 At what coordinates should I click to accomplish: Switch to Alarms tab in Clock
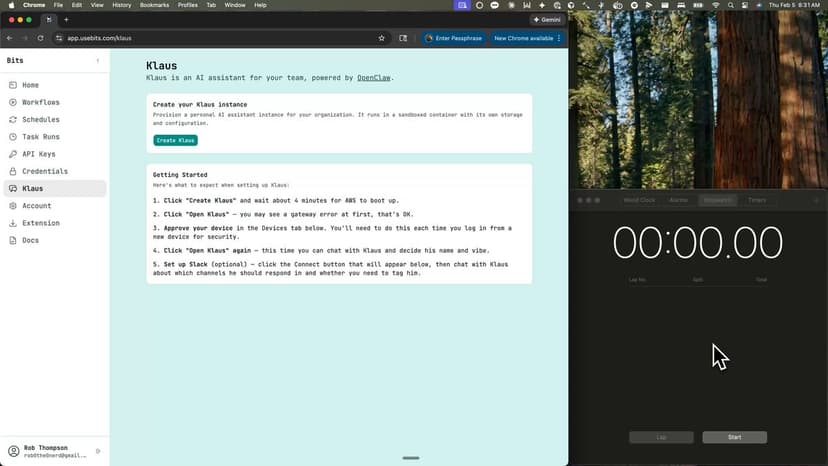[x=679, y=200]
